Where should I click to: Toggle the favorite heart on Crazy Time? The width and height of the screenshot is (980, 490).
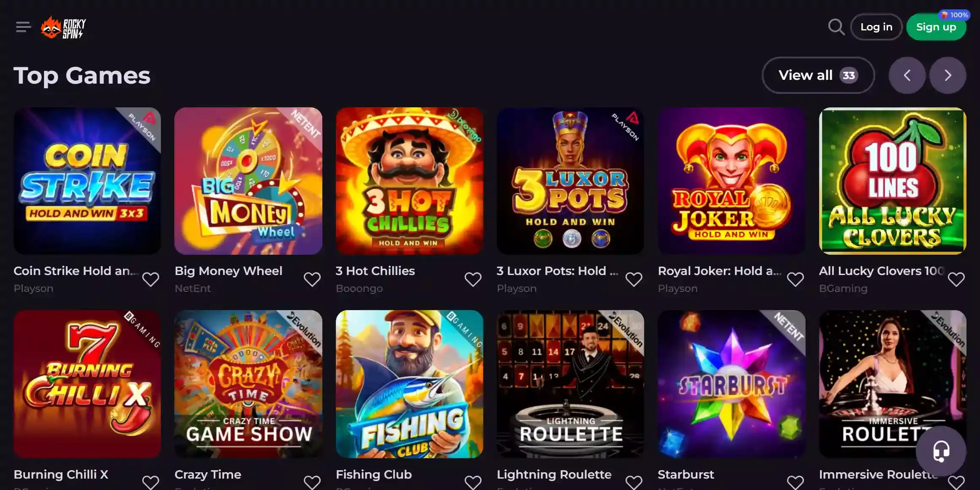point(312,482)
